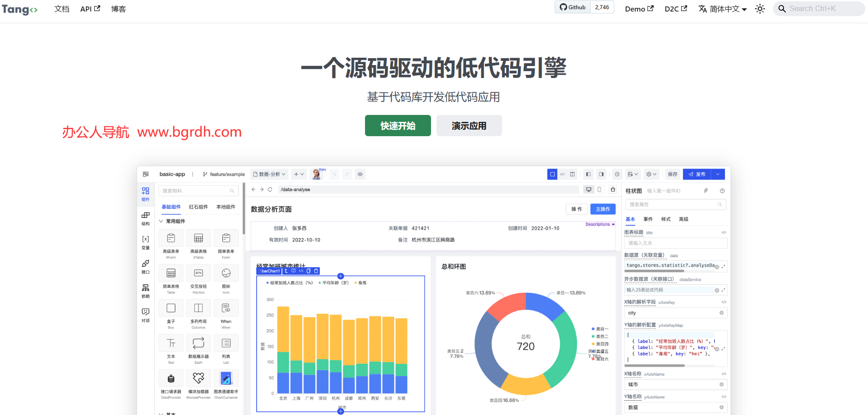Collapse the 常用组件 section
The image size is (868, 415).
coord(161,221)
